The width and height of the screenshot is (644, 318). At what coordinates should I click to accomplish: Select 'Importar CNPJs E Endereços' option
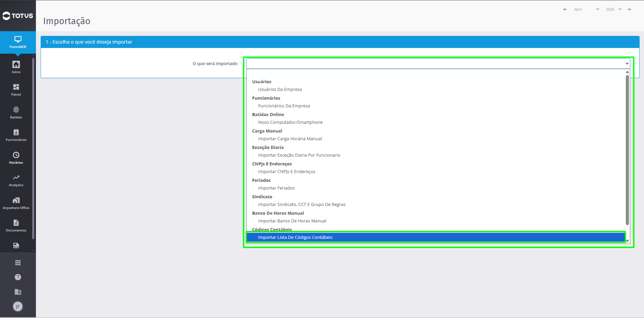(x=436, y=172)
